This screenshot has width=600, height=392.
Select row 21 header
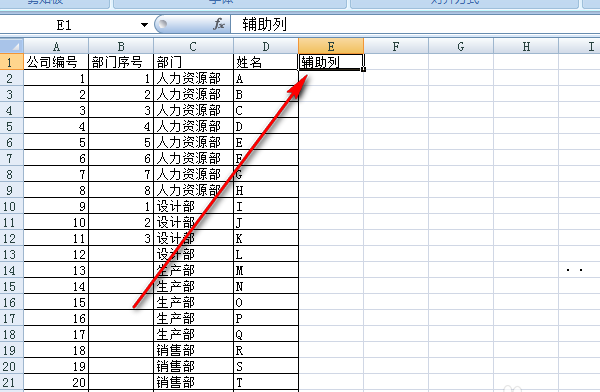[12, 382]
